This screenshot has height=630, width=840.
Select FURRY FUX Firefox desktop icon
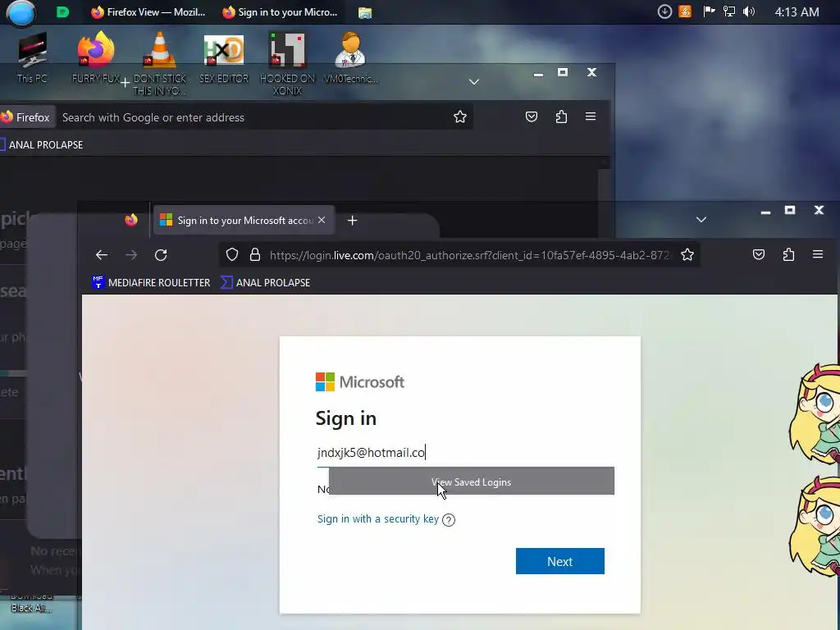(x=96, y=57)
